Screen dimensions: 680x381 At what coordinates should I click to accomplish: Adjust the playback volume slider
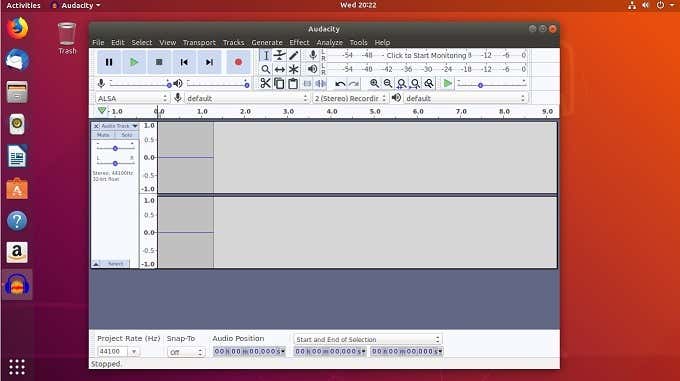pos(219,84)
